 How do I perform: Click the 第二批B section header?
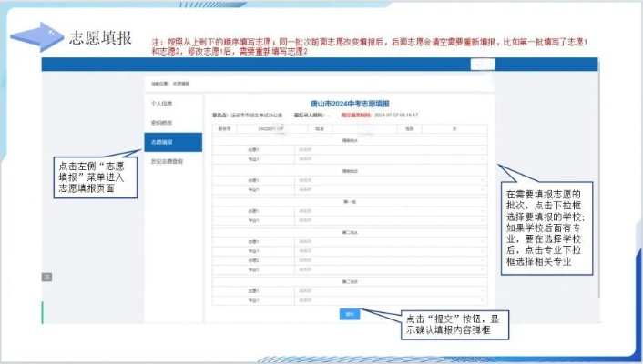point(350,282)
